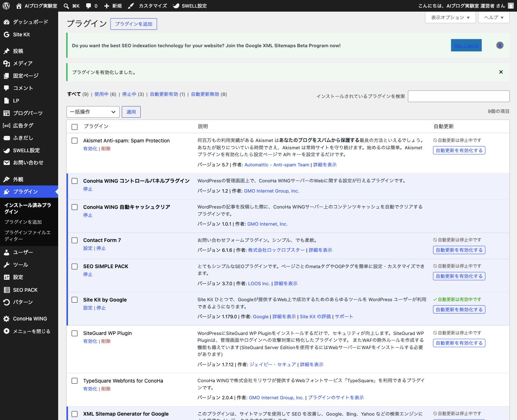
Task: Open 外観 in the sidebar
Action: 29,179
